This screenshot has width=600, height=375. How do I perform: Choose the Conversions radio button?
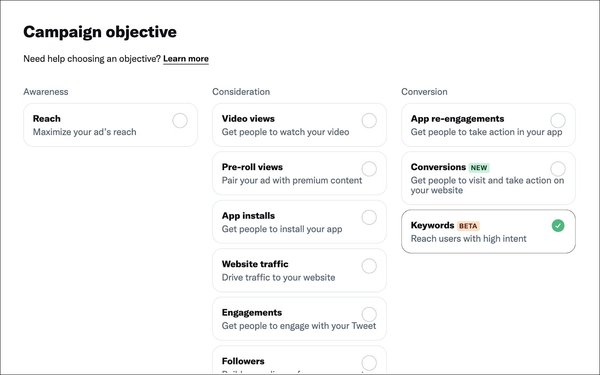pyautogui.click(x=558, y=169)
